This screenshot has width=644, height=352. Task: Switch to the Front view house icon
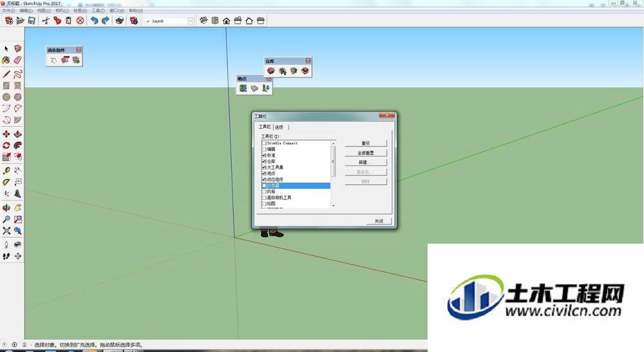[226, 21]
